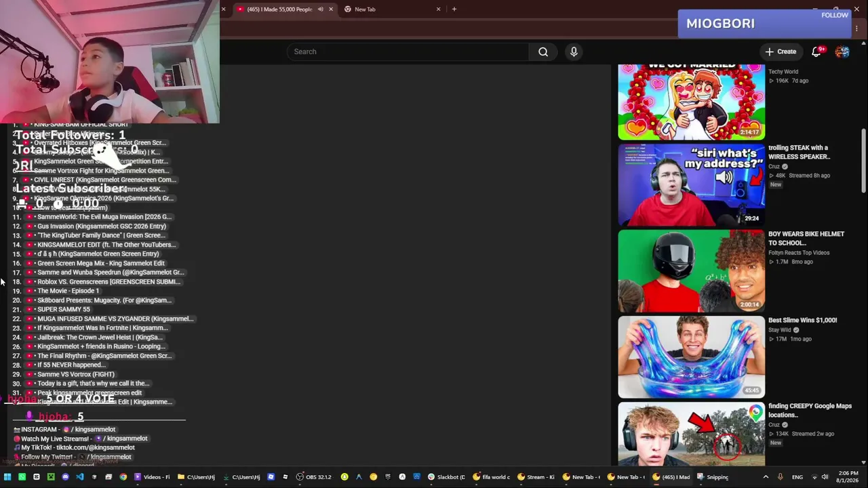868x488 pixels.
Task: Open Discord from the taskbar
Action: coord(65,477)
